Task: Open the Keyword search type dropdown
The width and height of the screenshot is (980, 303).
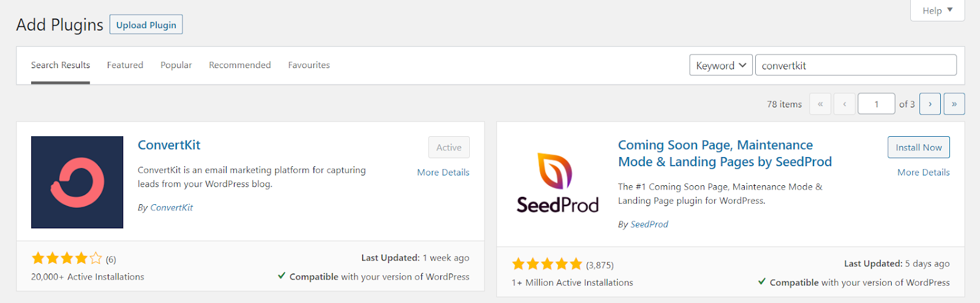Action: tap(721, 65)
